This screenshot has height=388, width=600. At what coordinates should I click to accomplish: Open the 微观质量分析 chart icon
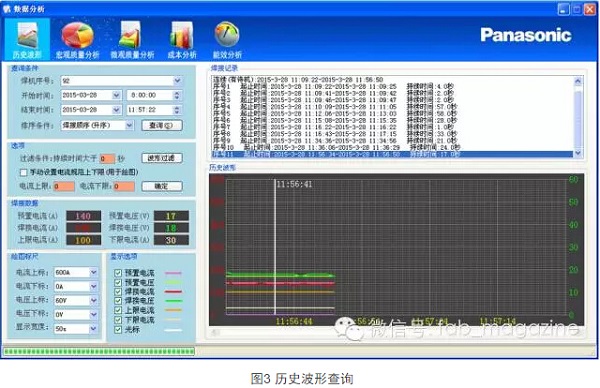coord(130,35)
